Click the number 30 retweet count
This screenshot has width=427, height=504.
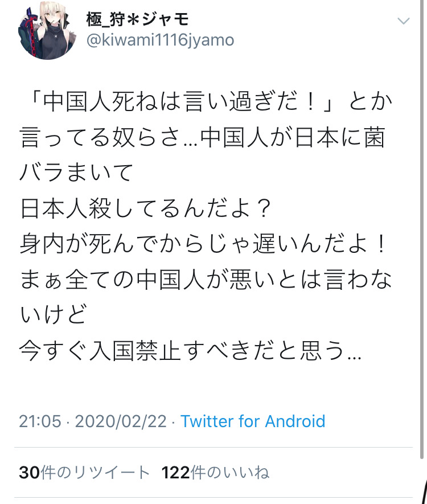30,473
